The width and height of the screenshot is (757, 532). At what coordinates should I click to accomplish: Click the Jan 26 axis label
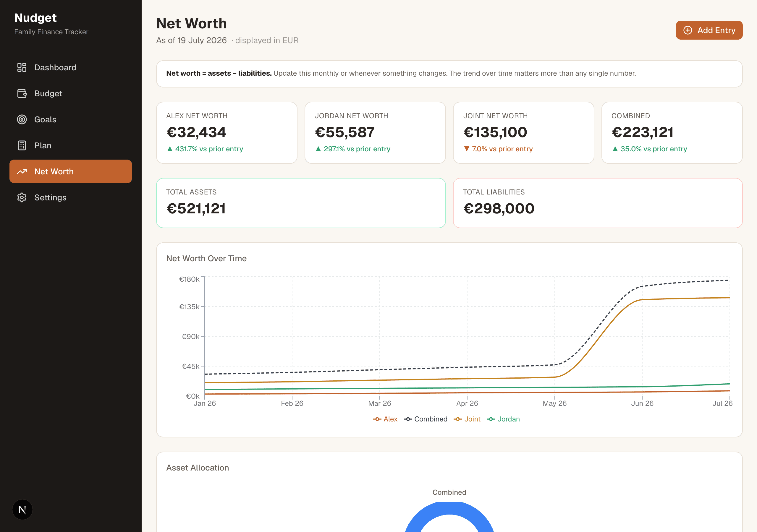click(x=205, y=403)
